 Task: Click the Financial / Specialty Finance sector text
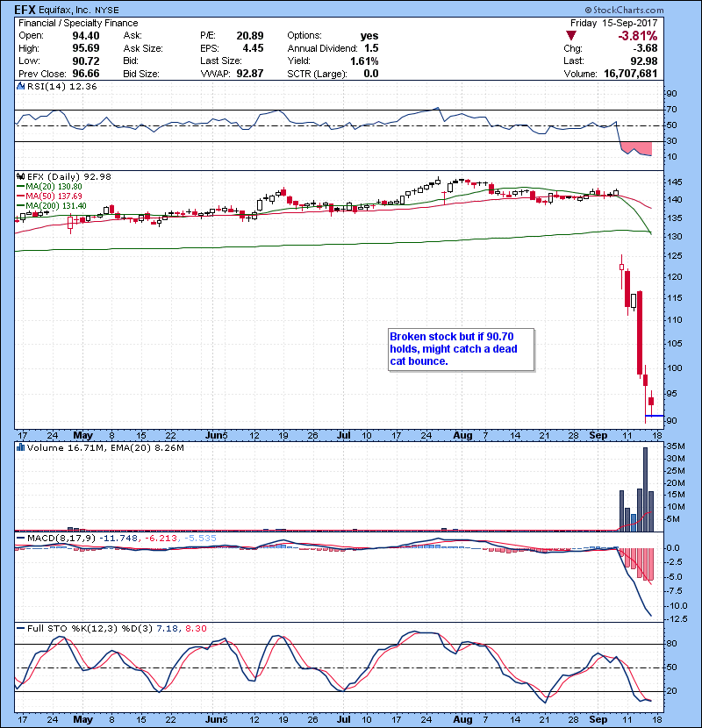tap(78, 23)
